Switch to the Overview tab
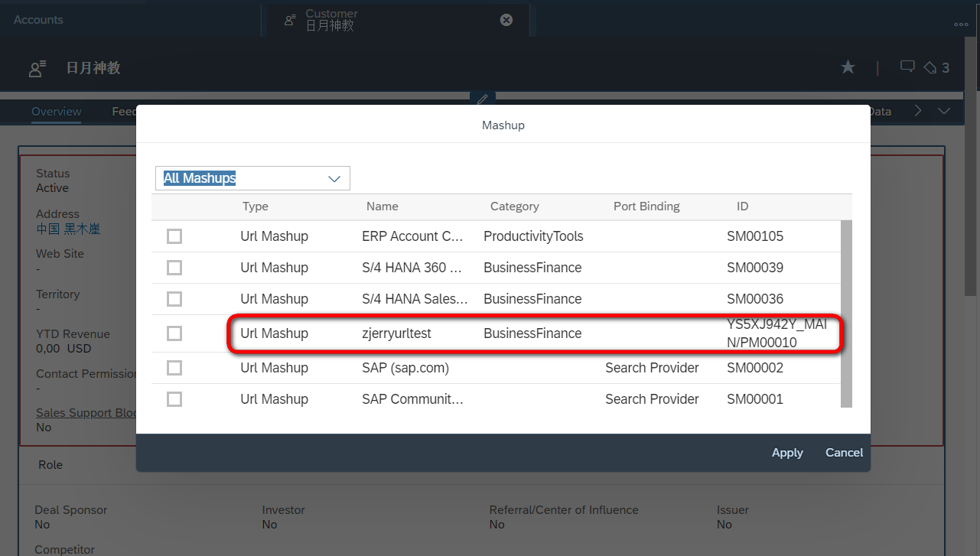The width and height of the screenshot is (980, 556). coord(57,111)
